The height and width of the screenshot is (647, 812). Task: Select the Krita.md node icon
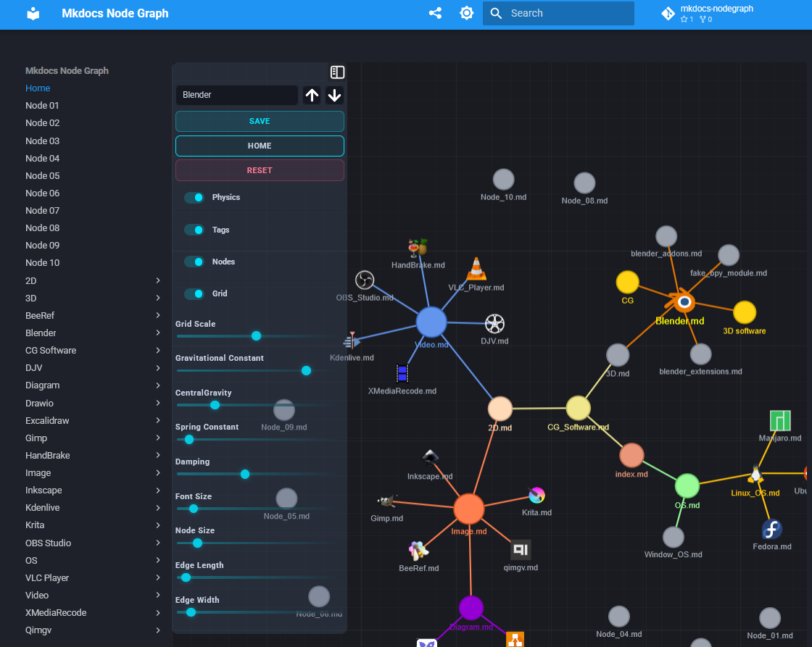pyautogui.click(x=536, y=496)
